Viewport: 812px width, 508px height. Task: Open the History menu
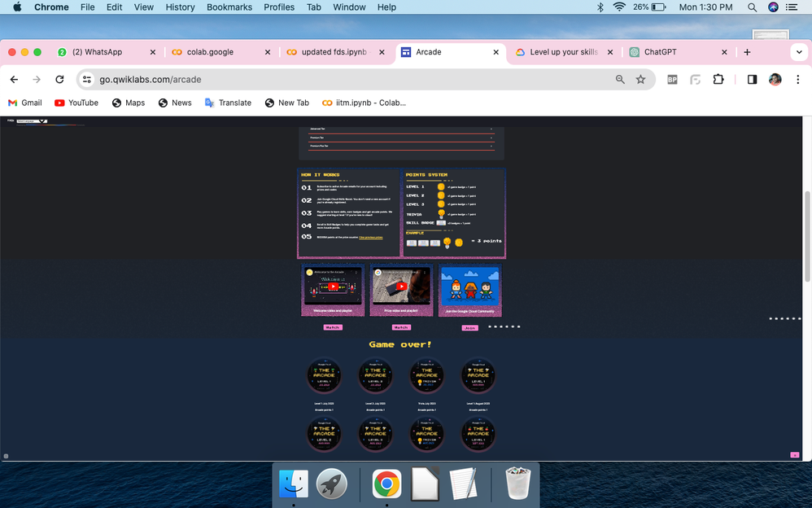(x=180, y=7)
